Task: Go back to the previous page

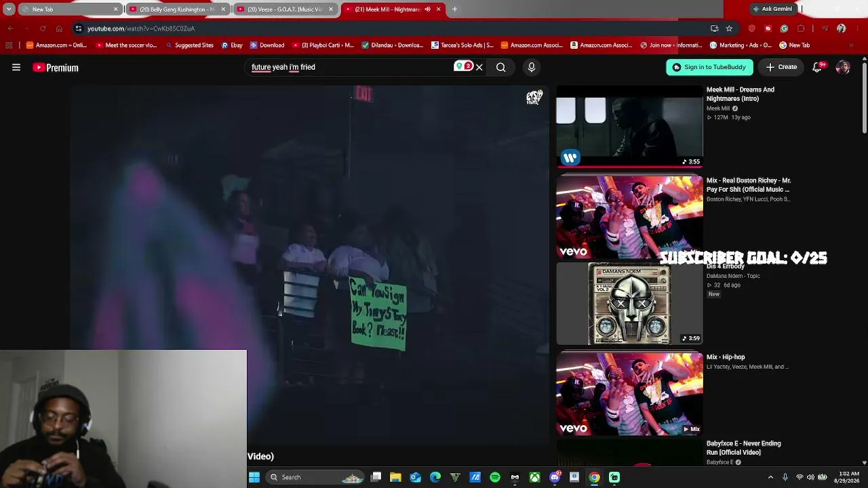Action: pyautogui.click(x=10, y=28)
